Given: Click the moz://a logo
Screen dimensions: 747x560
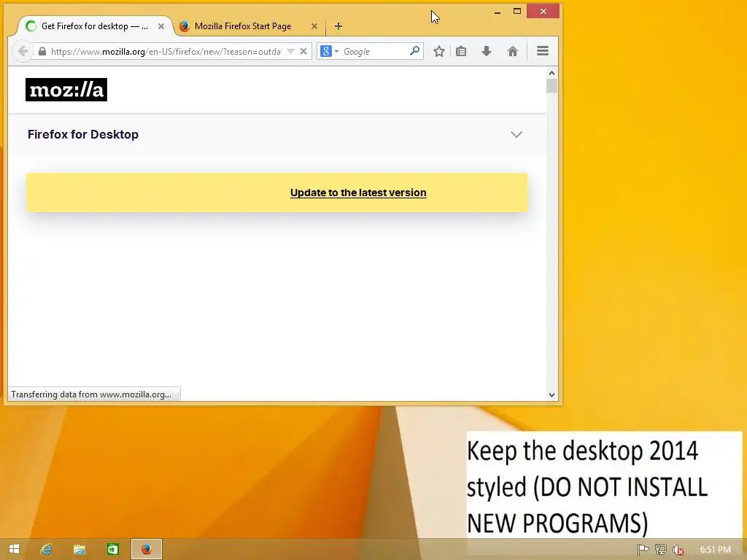Looking at the screenshot, I should pos(66,90).
